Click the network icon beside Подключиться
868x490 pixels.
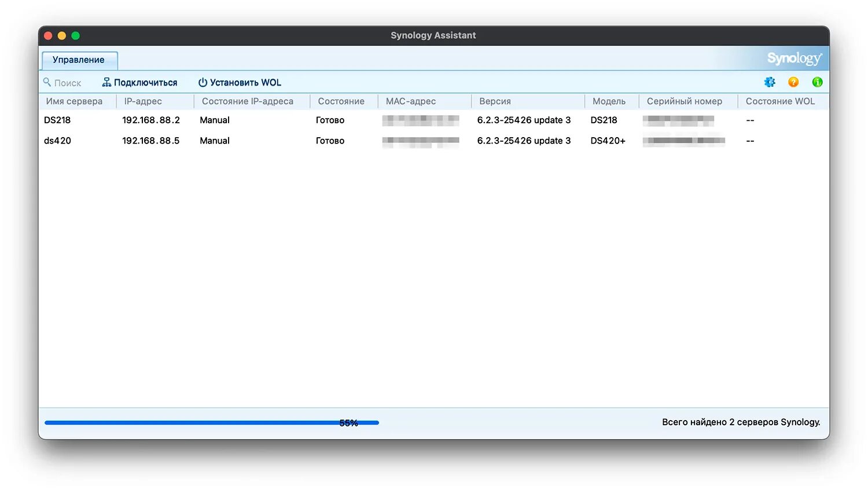[106, 82]
